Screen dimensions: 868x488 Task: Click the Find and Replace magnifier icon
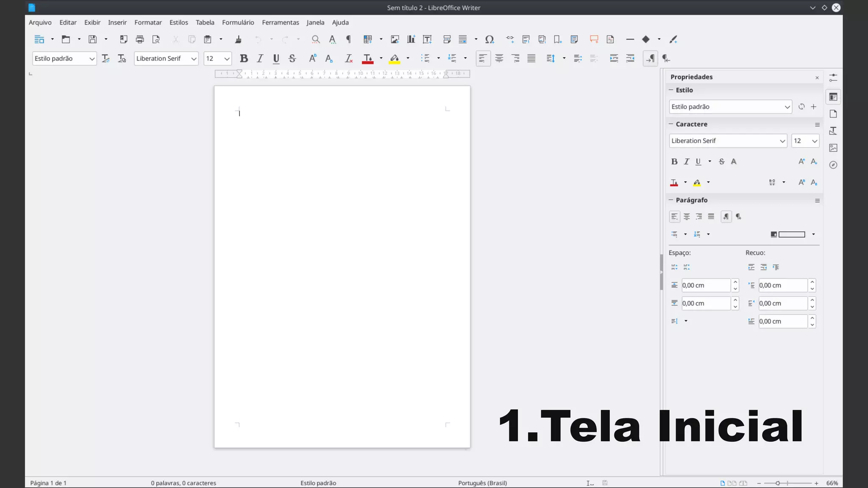(316, 39)
